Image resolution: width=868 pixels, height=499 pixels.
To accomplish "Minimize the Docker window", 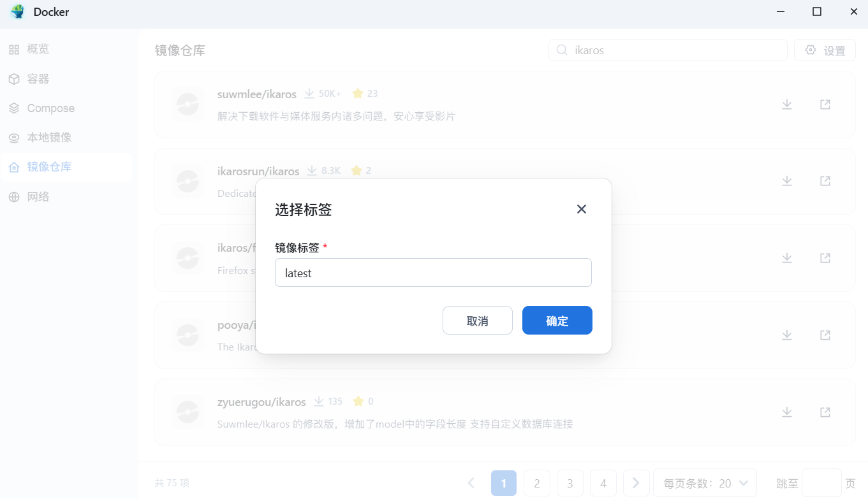I will 781,11.
